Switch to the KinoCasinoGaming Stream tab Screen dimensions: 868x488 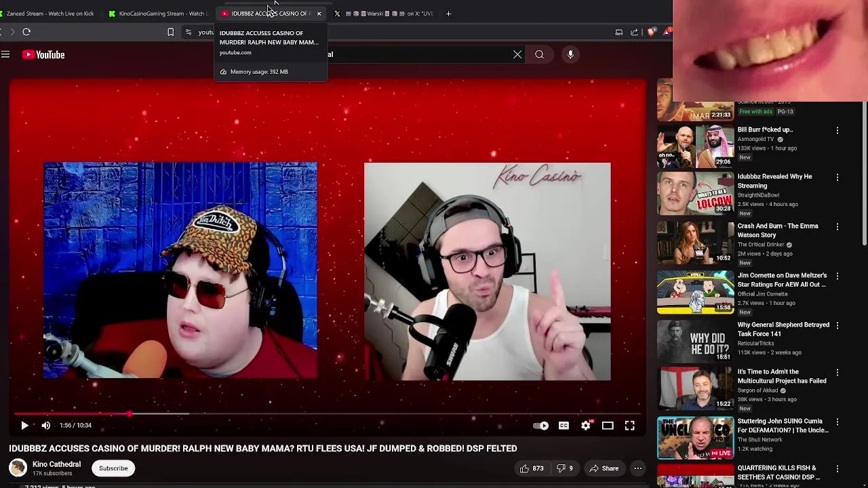(159, 14)
